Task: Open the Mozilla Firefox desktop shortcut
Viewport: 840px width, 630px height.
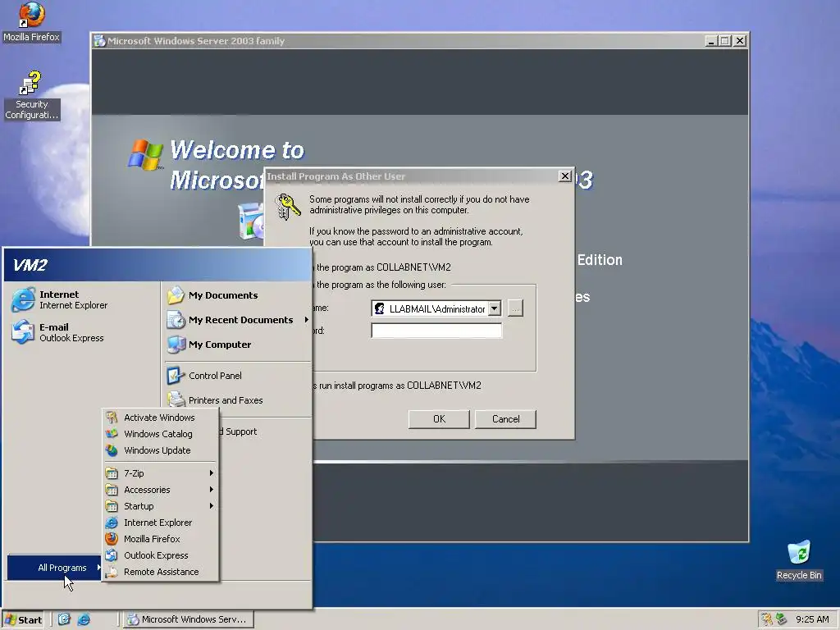Action: click(x=31, y=21)
